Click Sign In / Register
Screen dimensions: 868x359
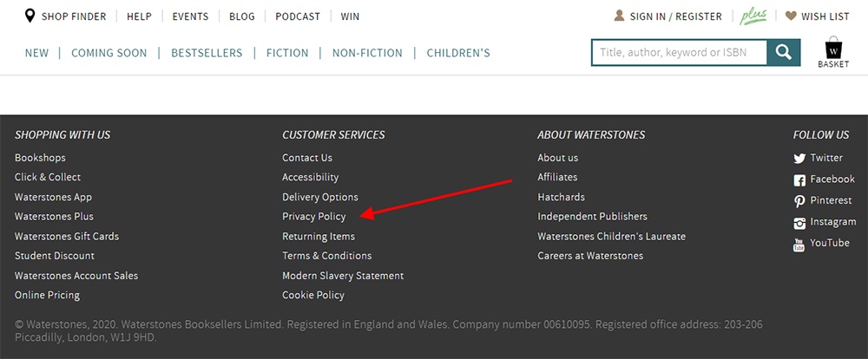676,16
